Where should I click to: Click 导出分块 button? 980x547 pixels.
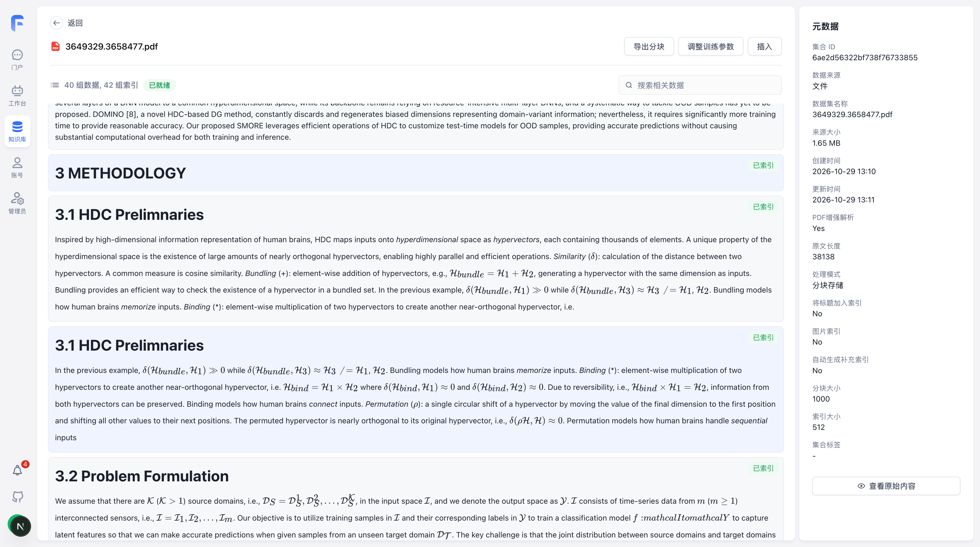[x=649, y=46]
